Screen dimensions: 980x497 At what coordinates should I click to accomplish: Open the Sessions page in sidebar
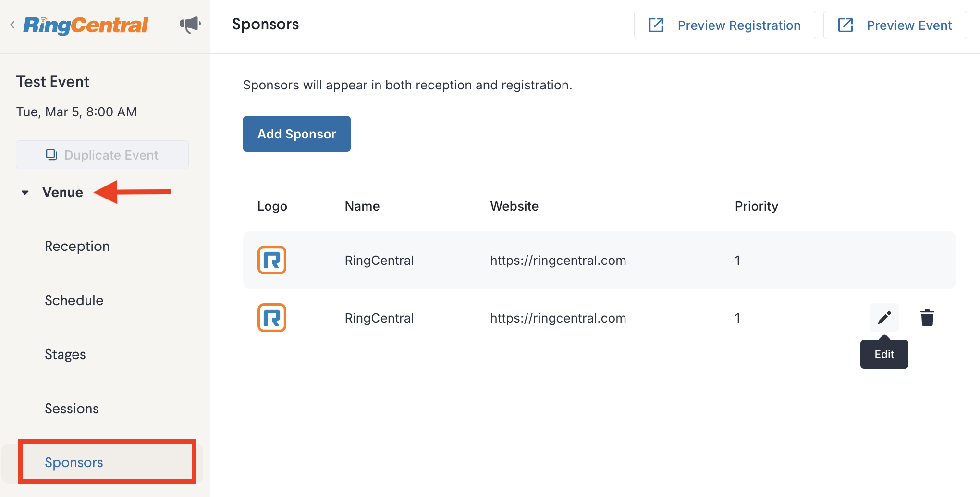[72, 409]
